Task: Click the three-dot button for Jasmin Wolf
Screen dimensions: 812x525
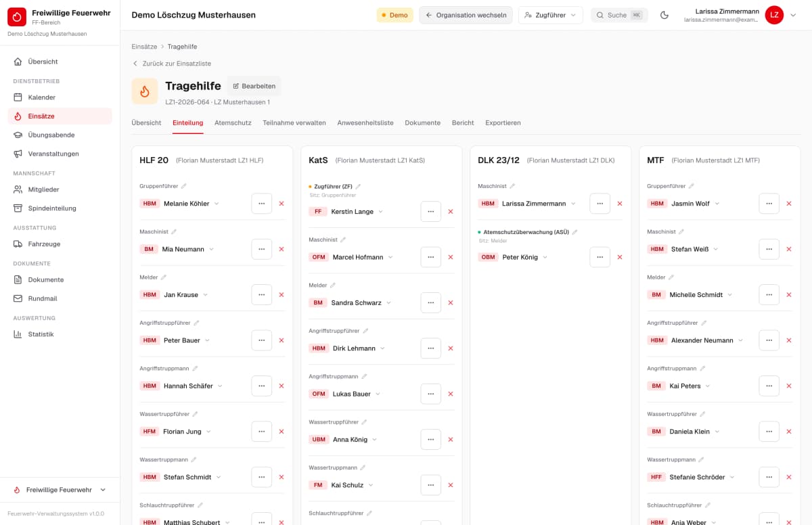Action: click(769, 204)
